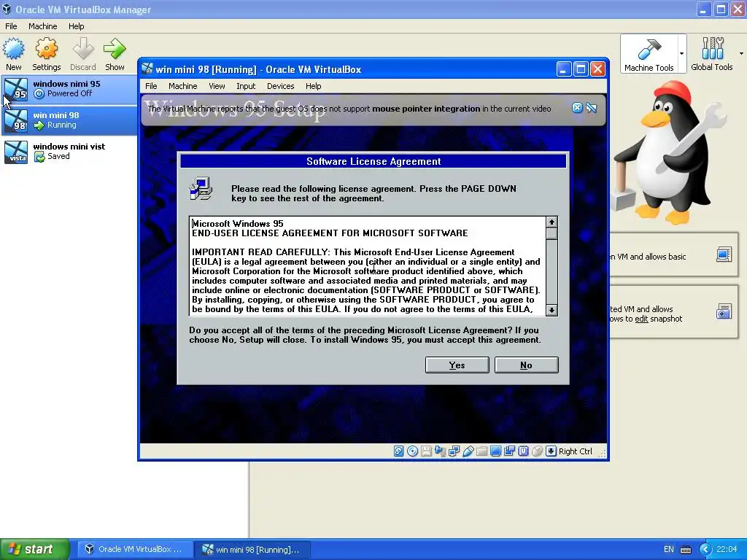
Task: Switch to Oracle VM VirtualBox taskbar button
Action: [x=134, y=549]
